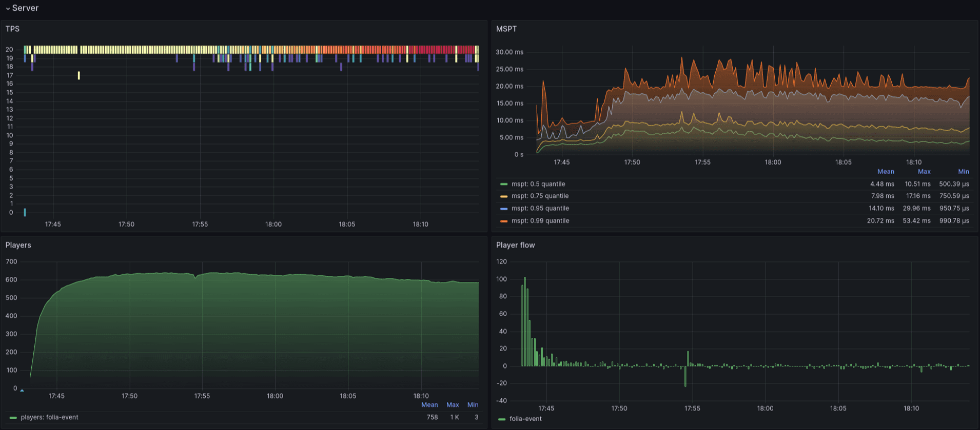Click the 750.59 µs min value
This screenshot has width=980, height=430.
(x=954, y=196)
